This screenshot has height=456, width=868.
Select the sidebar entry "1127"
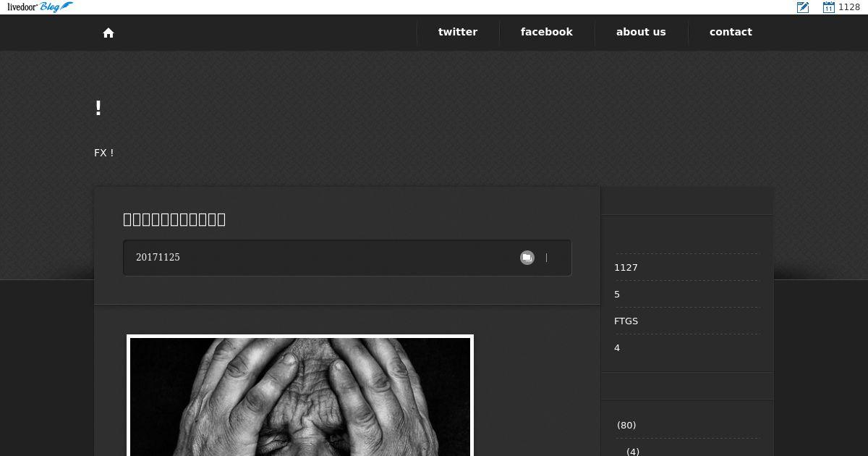(626, 268)
